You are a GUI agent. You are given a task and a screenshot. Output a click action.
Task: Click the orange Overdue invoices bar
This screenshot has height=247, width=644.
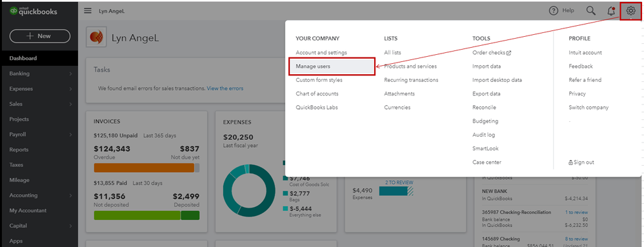(x=144, y=168)
